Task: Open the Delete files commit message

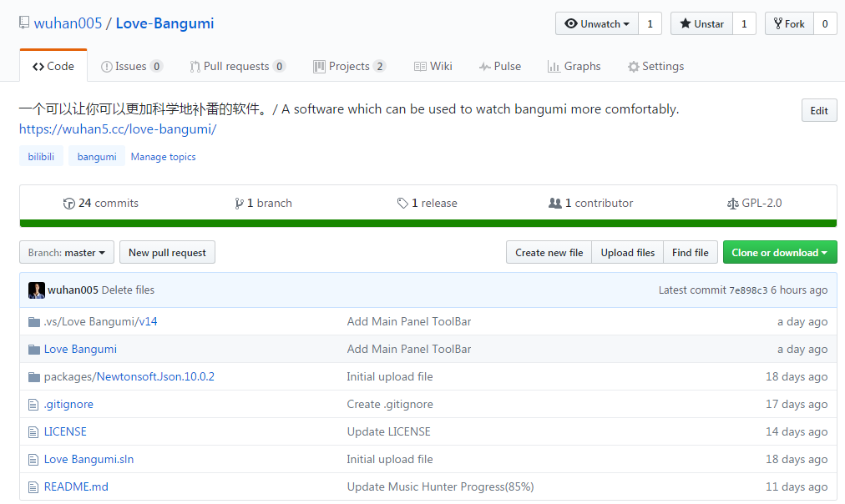Action: 128,290
